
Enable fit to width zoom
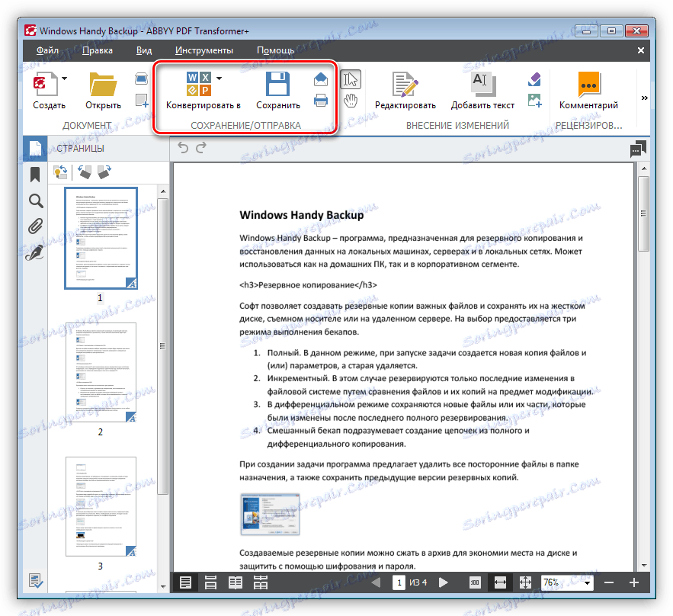tap(500, 582)
